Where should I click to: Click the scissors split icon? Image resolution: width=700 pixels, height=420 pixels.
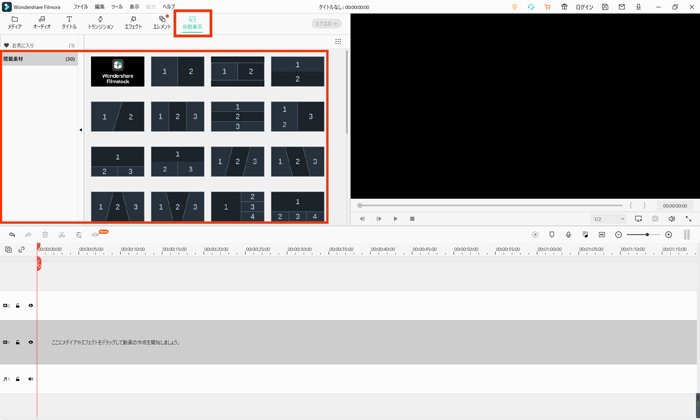pos(62,234)
